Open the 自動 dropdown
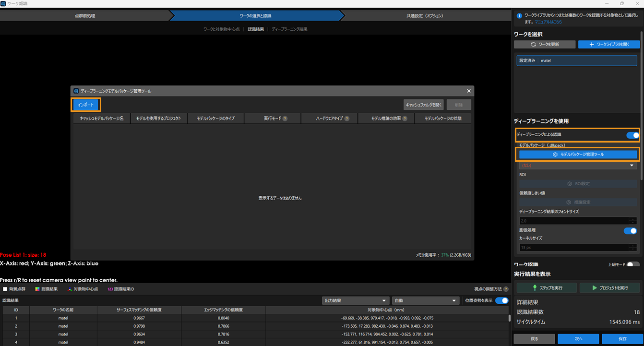Viewport: 644px width, 346px height. click(x=426, y=300)
